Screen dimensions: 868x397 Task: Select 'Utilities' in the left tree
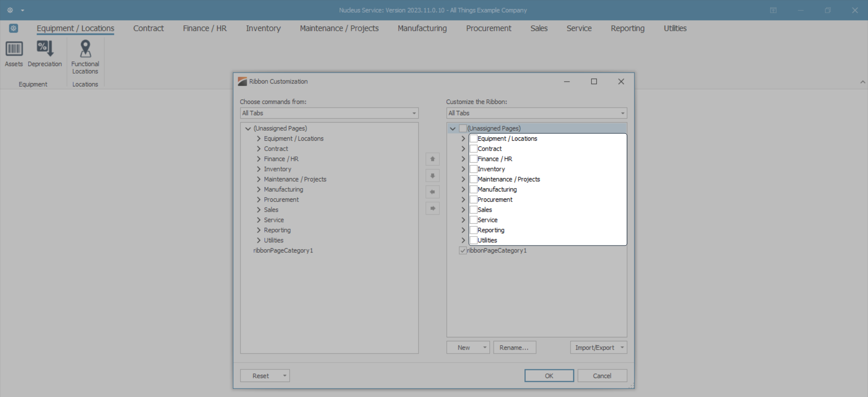point(274,240)
